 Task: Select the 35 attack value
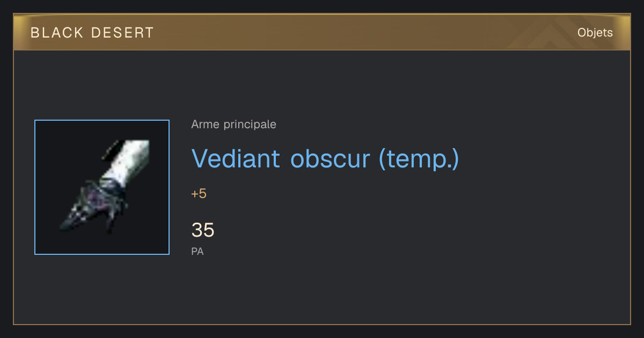[x=203, y=230]
